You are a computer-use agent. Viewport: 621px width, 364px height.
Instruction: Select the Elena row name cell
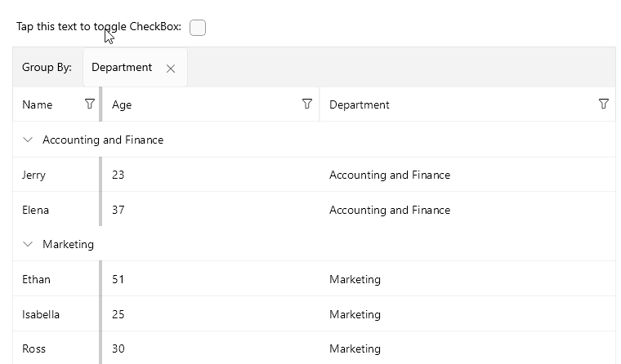[x=36, y=210]
